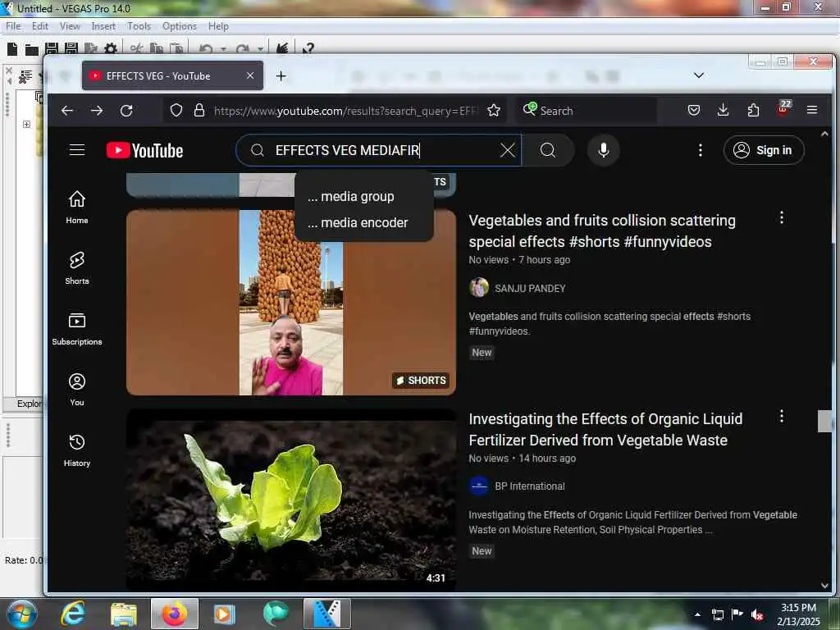This screenshot has height=630, width=840.
Task: Open Firefox hamburger application menu
Action: click(812, 110)
